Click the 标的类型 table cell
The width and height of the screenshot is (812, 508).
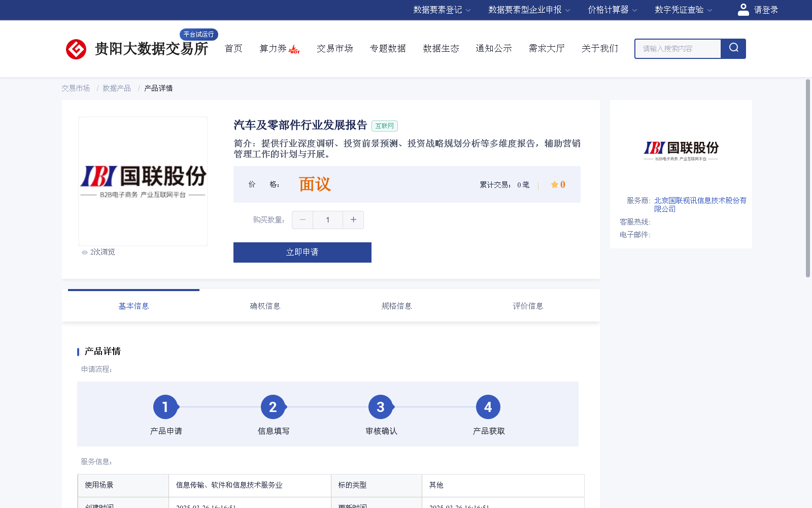click(x=377, y=485)
